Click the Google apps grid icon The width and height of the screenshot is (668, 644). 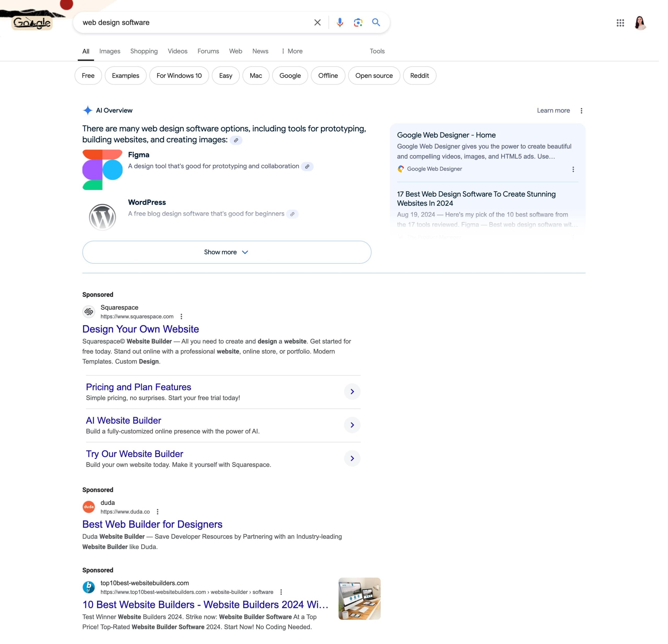click(621, 23)
